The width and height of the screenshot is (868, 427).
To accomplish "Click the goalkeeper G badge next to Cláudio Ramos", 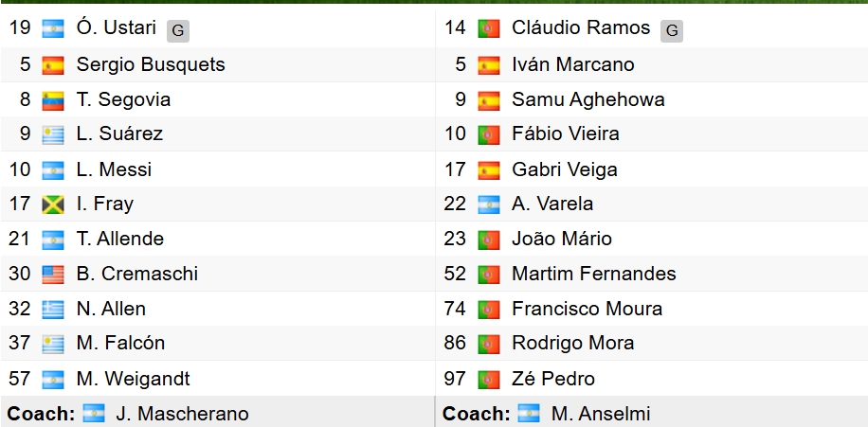I will click(672, 30).
